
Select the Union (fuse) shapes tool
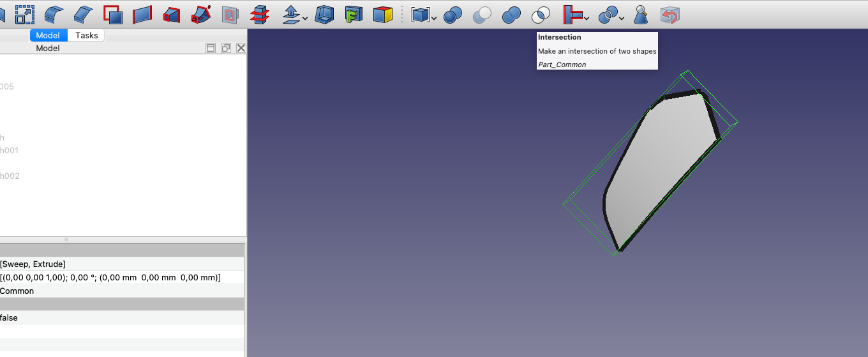point(511,14)
